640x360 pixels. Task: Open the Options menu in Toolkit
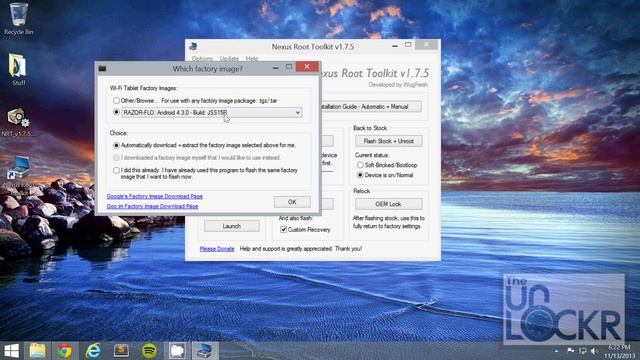point(202,58)
